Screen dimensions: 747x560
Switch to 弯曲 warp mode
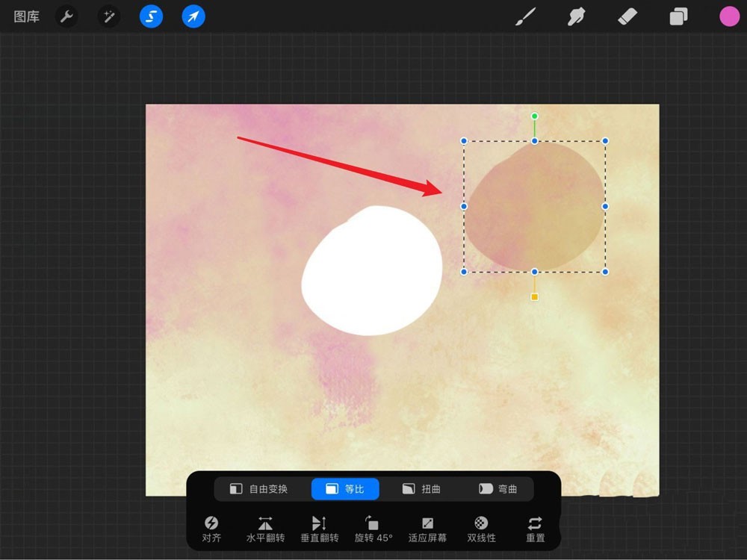click(x=498, y=489)
